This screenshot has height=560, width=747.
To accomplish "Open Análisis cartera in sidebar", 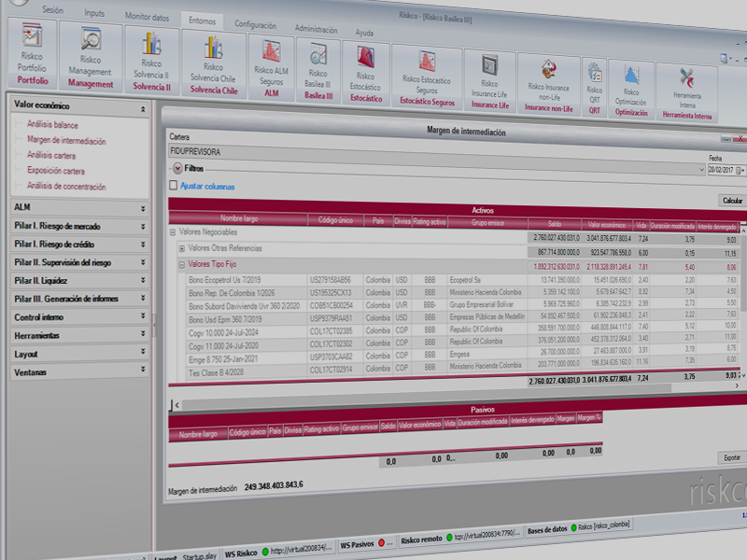I will pyautogui.click(x=51, y=155).
